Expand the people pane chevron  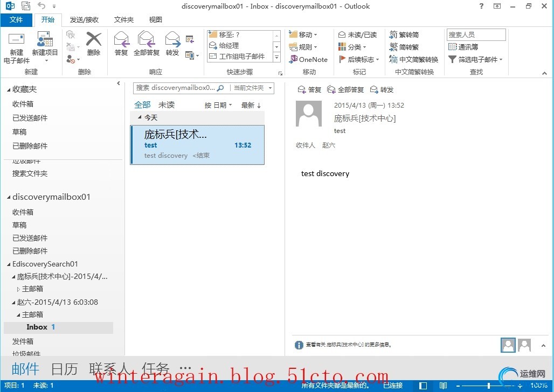coord(543,345)
